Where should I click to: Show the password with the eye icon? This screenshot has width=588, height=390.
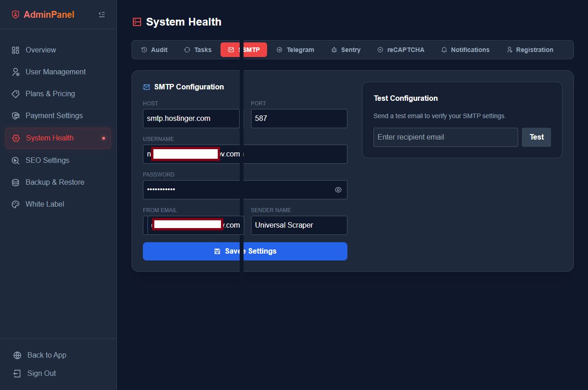tap(338, 190)
